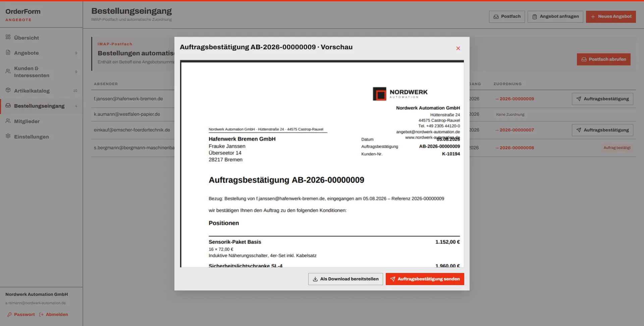
Task: Open assignment link 2026-00000007
Action: [515, 130]
